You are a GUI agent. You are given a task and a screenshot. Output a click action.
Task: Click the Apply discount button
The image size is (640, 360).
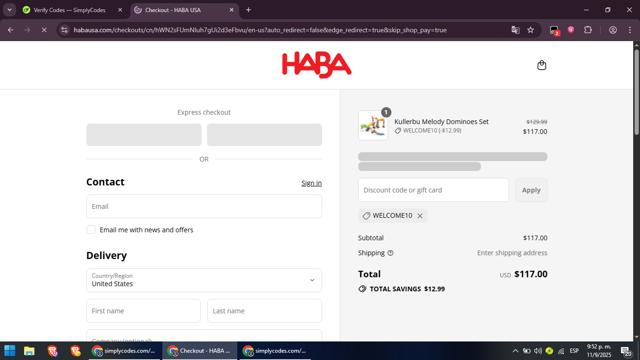click(531, 190)
